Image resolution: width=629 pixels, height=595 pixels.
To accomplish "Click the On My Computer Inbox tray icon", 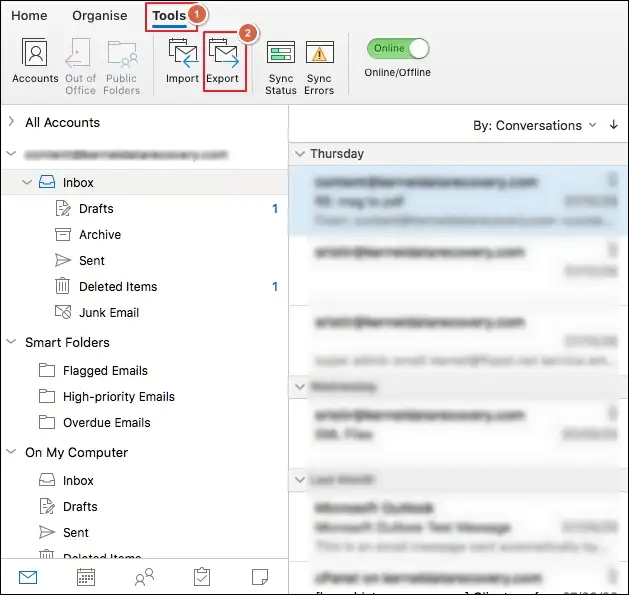I will (47, 480).
